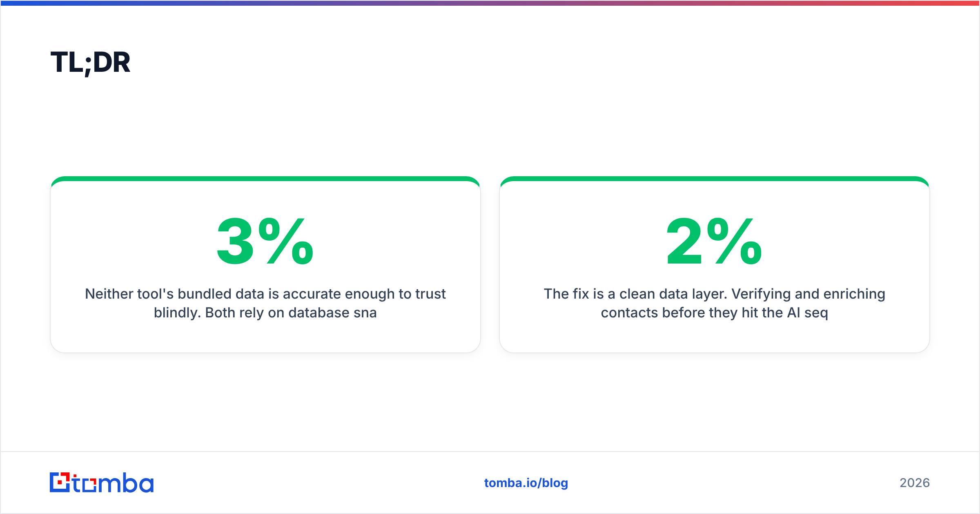Click the text 'contacts before they hit the AI seq'
Screen dimensions: 980x514
tap(714, 312)
